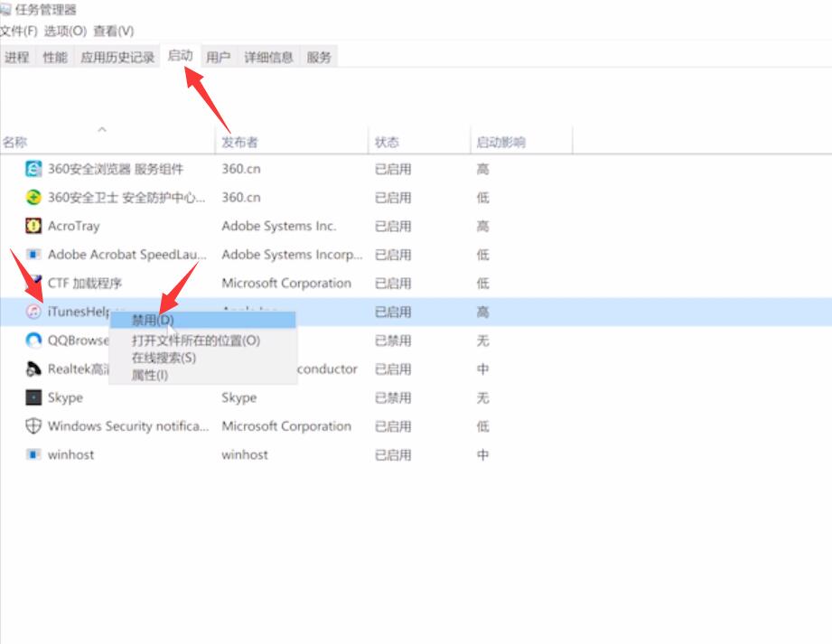
Task: Click Microsoft Corporation publisher in Windows Security row
Action: (x=286, y=426)
